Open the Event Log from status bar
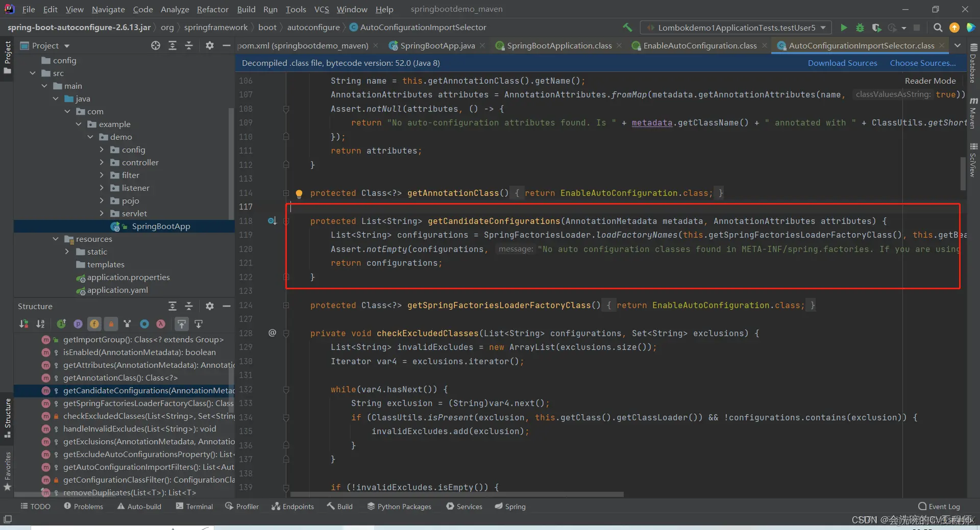The width and height of the screenshot is (980, 530). 939,507
